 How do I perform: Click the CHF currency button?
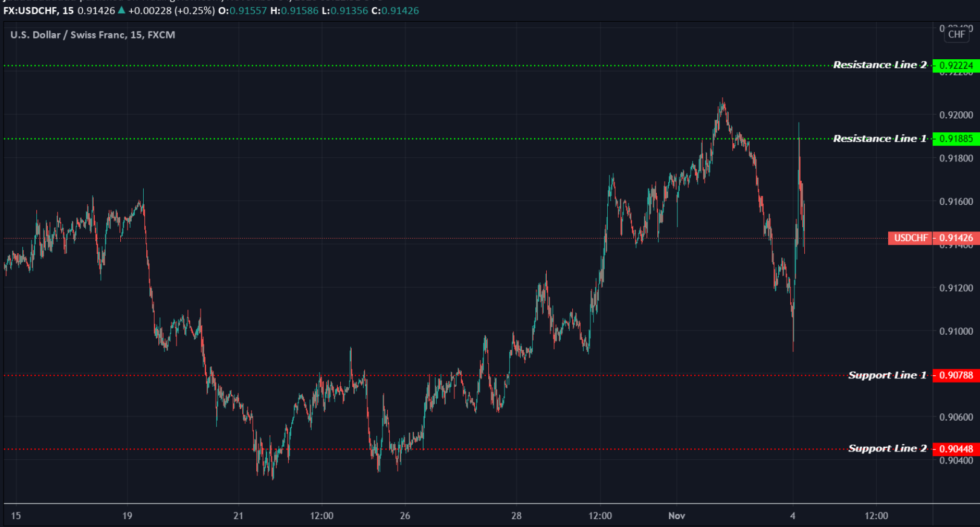[956, 34]
